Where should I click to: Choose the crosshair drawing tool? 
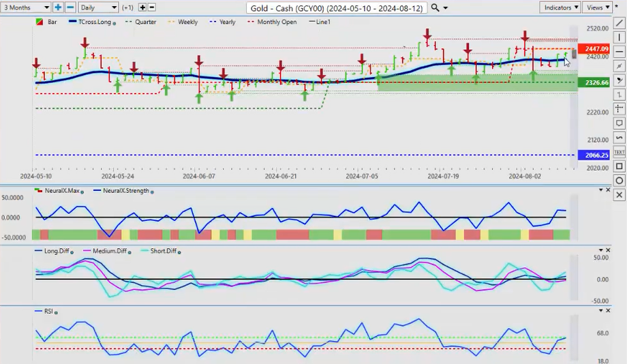619,108
